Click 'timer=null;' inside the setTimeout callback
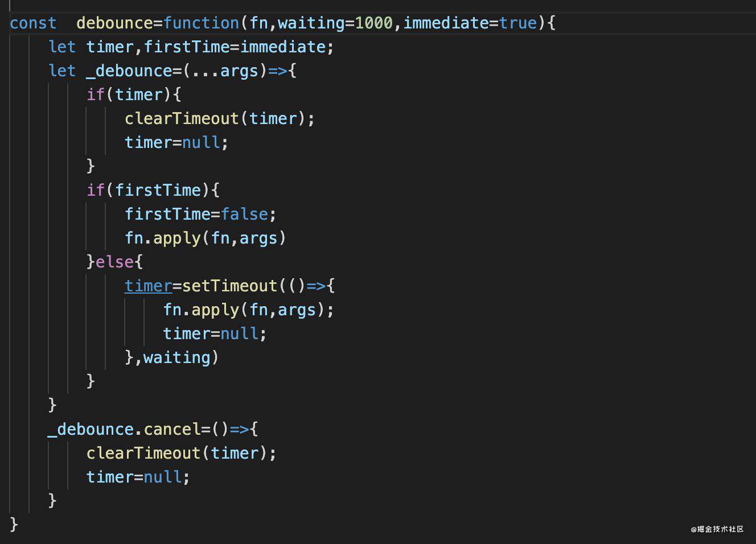The height and width of the screenshot is (544, 756). (x=215, y=334)
